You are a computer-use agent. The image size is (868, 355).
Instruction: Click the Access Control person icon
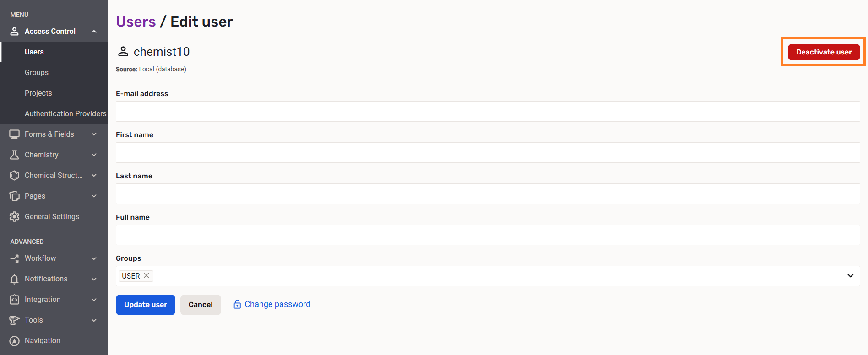click(15, 31)
